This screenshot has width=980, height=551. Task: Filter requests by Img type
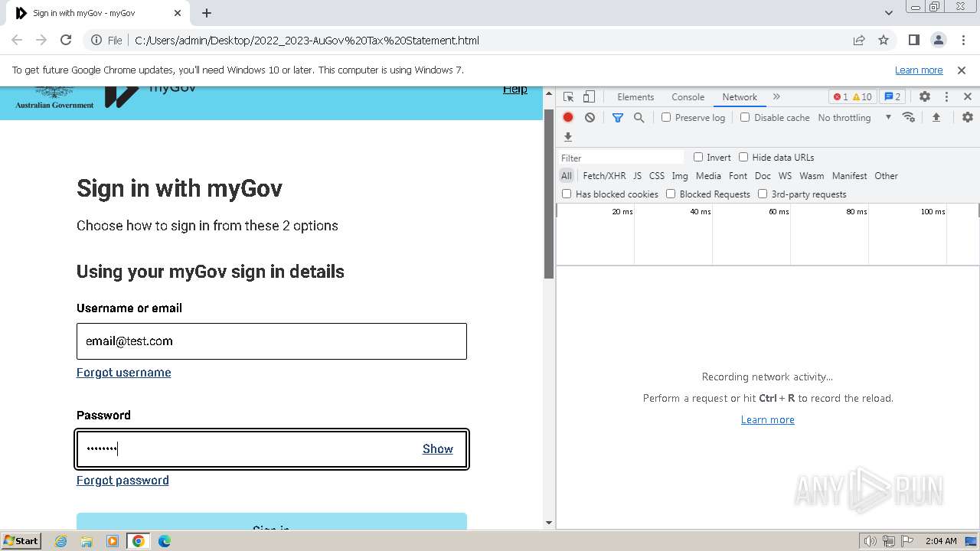click(680, 175)
